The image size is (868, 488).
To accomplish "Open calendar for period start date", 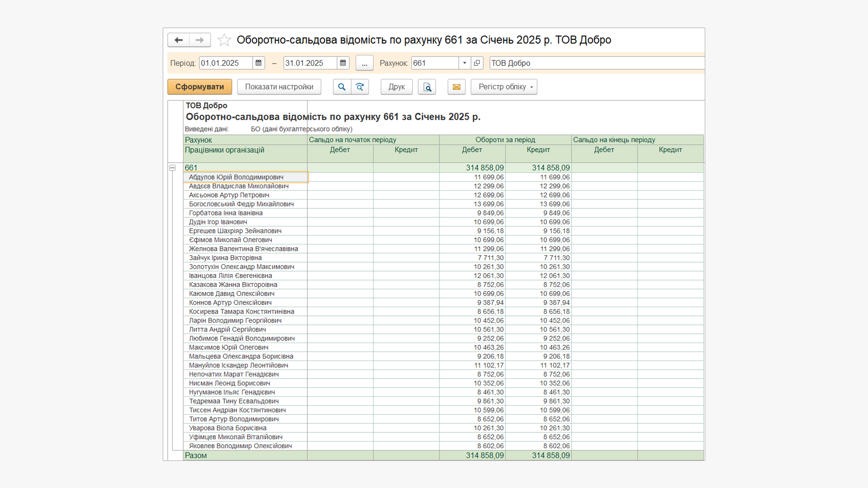I will coord(258,63).
